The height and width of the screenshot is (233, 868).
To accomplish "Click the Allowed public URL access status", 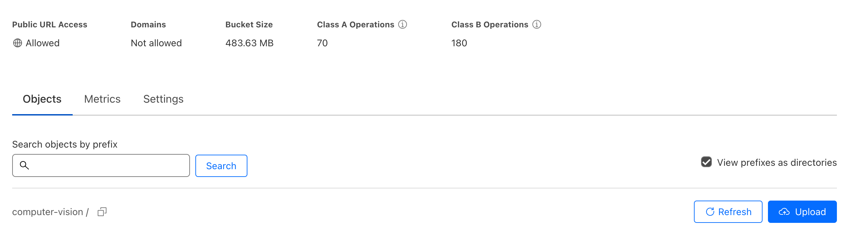I will click(43, 43).
